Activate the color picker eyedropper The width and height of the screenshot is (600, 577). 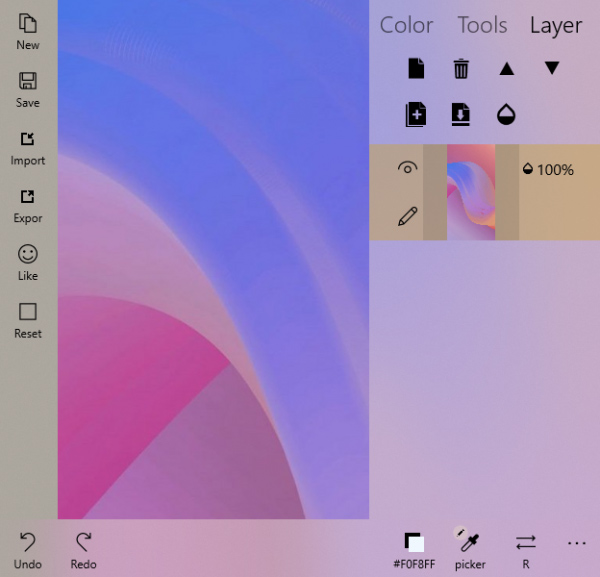pyautogui.click(x=470, y=550)
